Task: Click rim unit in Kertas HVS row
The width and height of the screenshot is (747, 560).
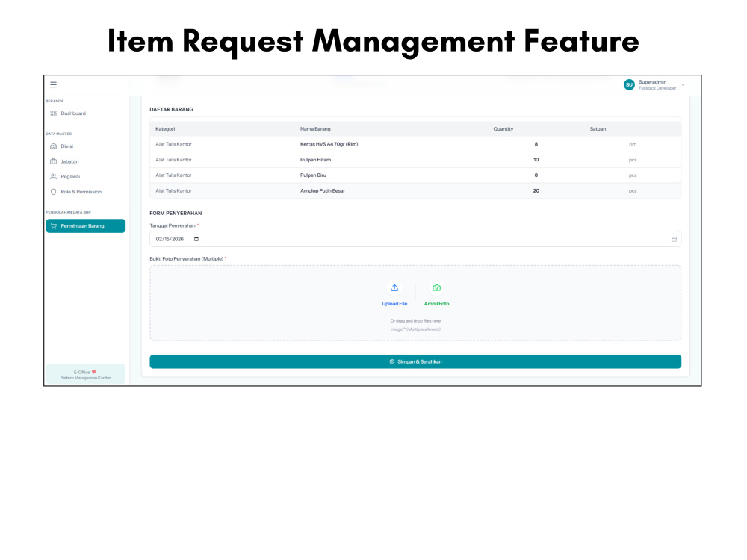Action: [633, 144]
